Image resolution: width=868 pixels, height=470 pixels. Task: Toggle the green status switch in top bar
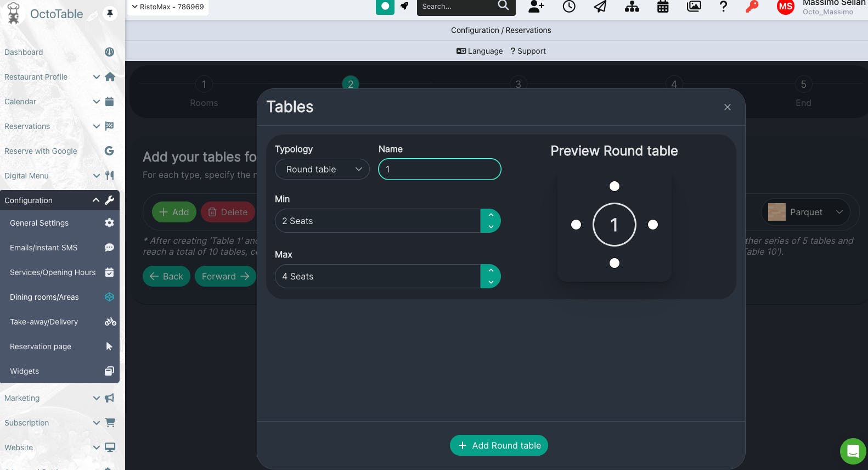click(385, 7)
